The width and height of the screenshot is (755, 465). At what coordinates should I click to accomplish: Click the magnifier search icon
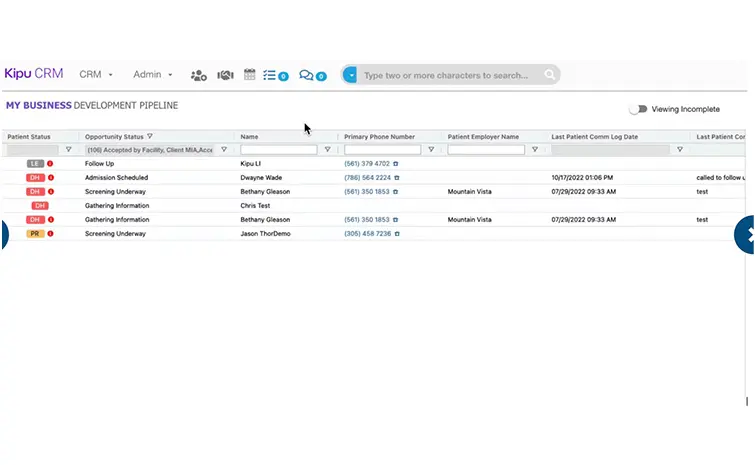[x=549, y=75]
